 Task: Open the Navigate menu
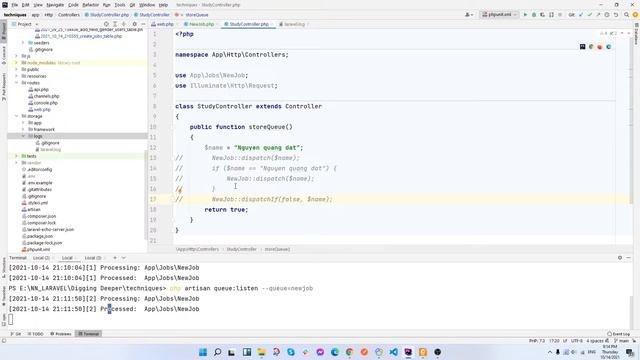[x=55, y=5]
